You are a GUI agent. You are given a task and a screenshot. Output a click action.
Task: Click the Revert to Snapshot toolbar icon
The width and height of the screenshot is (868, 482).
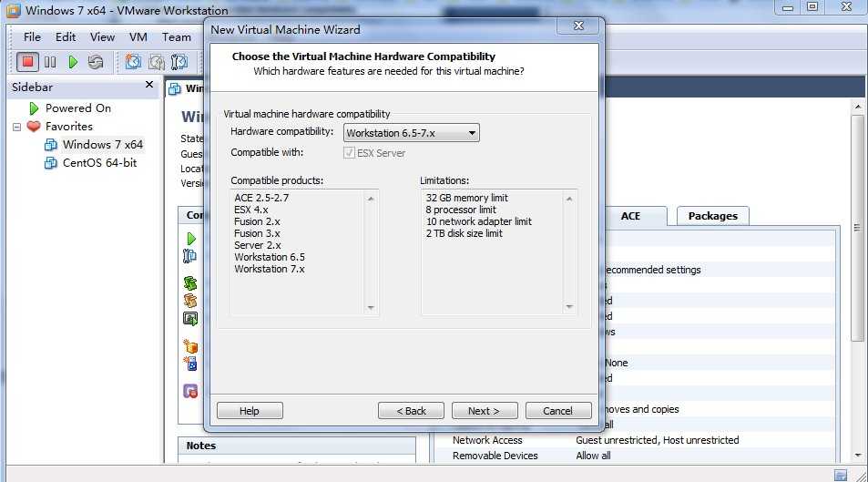(x=157, y=61)
